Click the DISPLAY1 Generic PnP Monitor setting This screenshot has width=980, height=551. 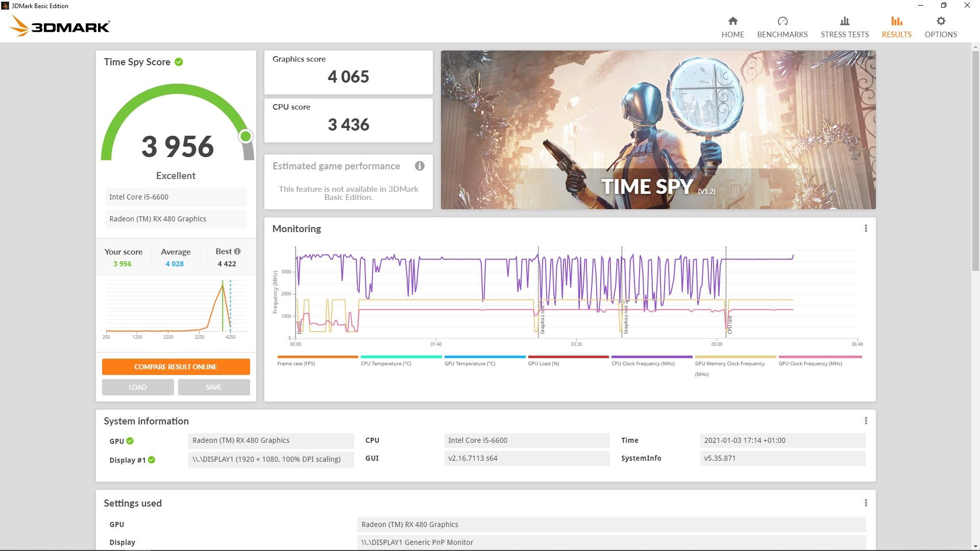tap(611, 542)
